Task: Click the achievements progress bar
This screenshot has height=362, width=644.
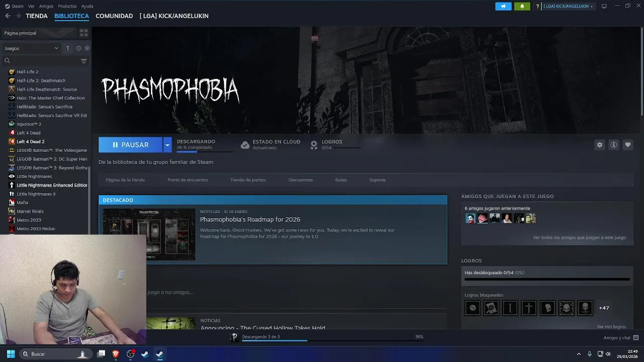Action: point(547,279)
